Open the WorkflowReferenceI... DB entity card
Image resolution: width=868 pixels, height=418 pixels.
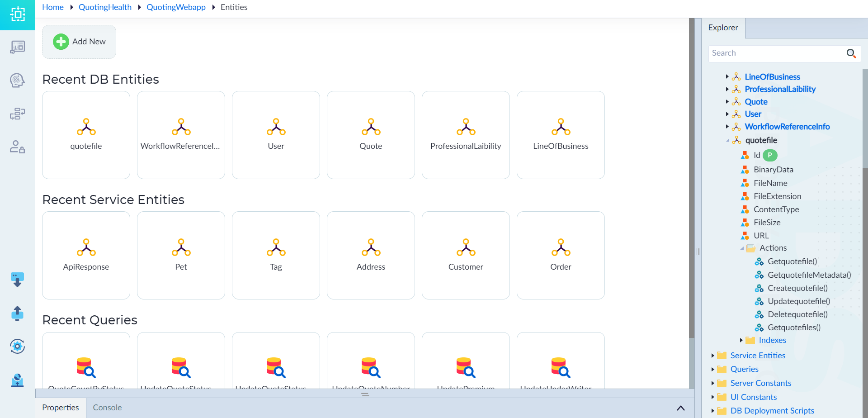click(x=181, y=135)
